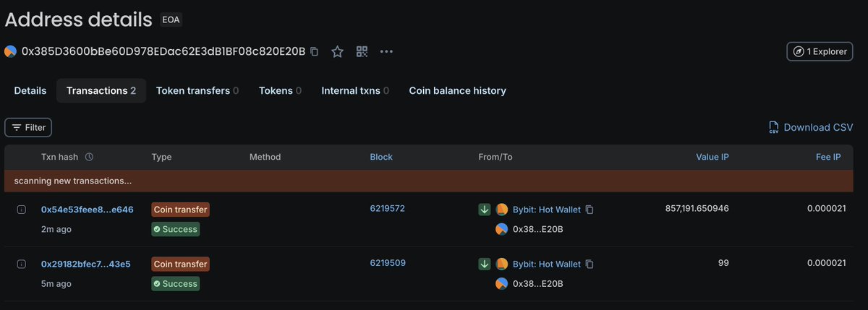Open the QR code for this address
This screenshot has width=868, height=310.
point(362,51)
